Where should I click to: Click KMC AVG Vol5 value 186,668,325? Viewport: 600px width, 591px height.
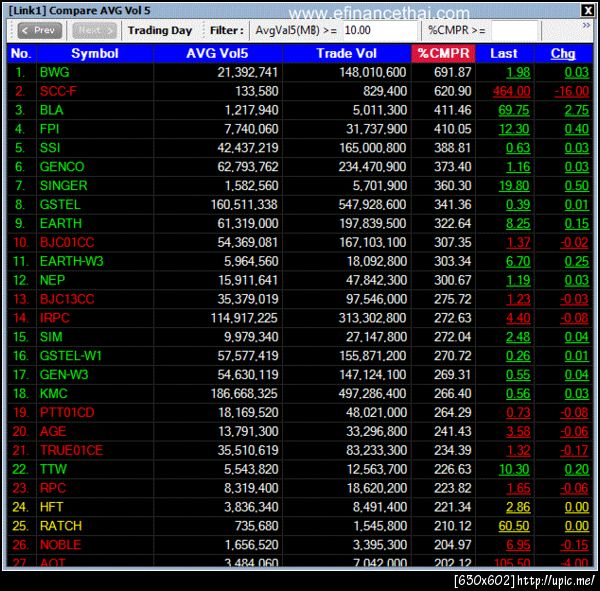(244, 393)
